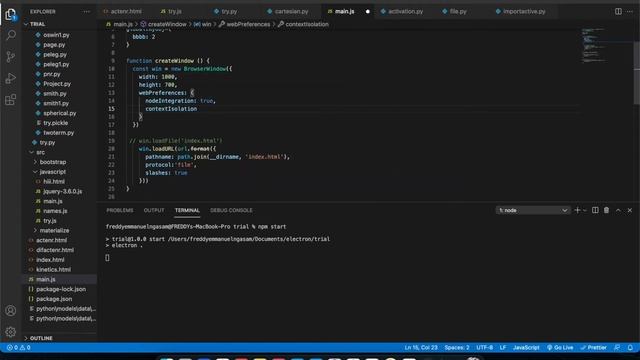Open the Search view in activity bar
Image resolution: width=640 pixels, height=360 pixels.
tap(11, 35)
